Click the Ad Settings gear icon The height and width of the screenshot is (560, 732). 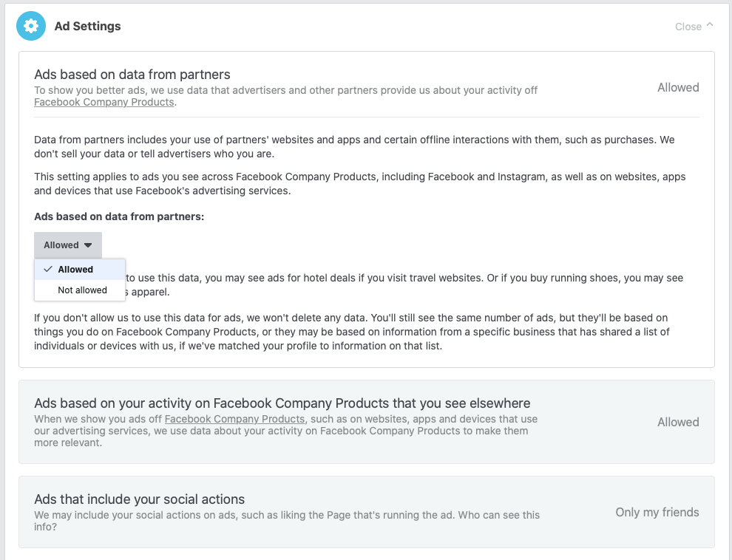[x=31, y=26]
